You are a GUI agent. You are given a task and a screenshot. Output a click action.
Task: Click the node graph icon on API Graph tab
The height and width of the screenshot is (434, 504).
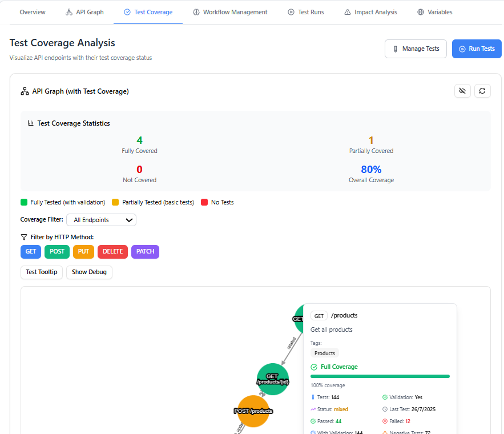coord(70,11)
